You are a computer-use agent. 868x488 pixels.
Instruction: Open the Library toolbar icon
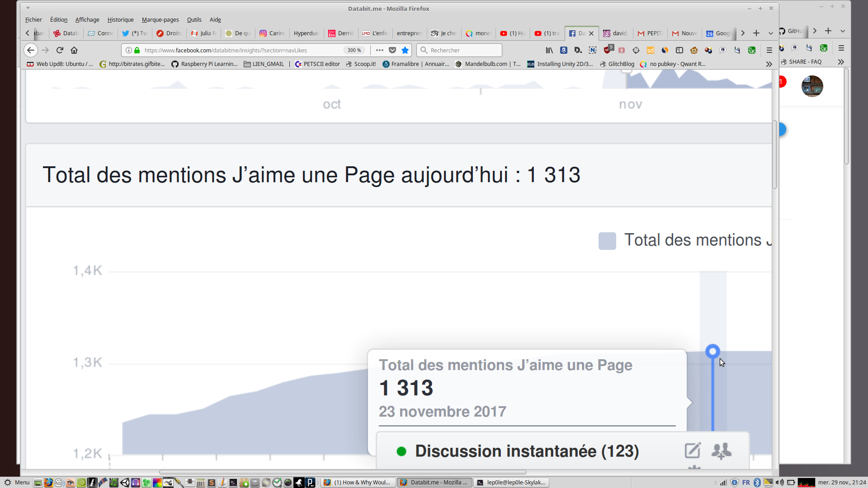click(549, 50)
